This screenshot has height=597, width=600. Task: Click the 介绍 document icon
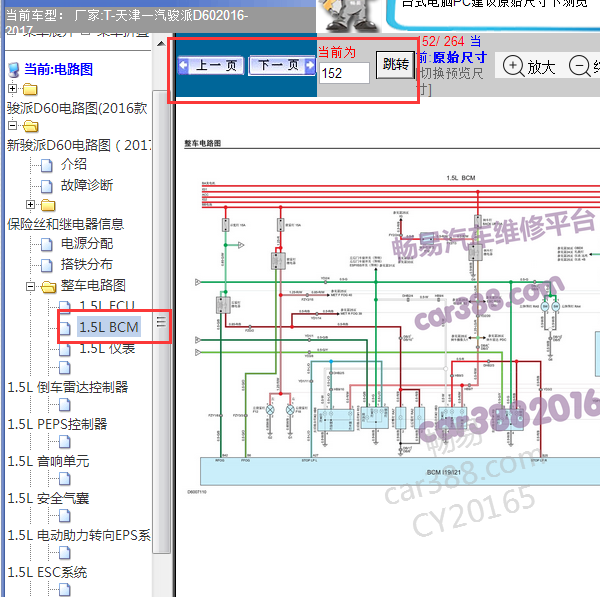tap(47, 166)
